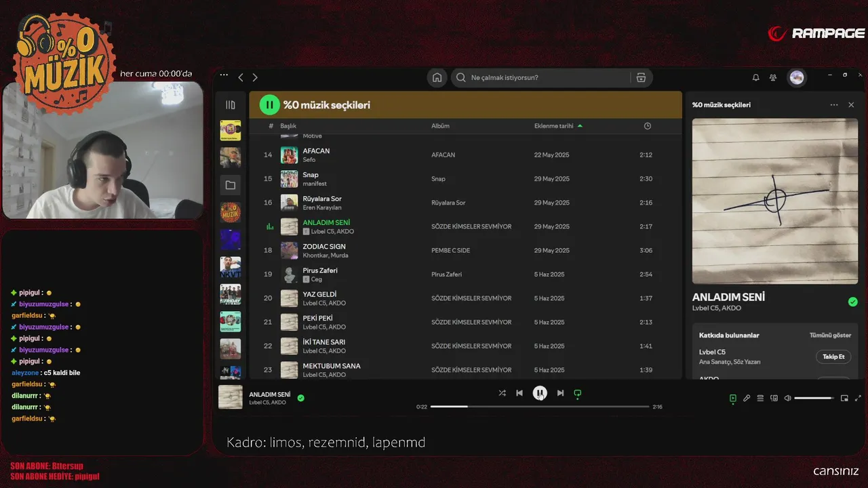Close the now playing side panel
The image size is (868, 488).
click(851, 105)
